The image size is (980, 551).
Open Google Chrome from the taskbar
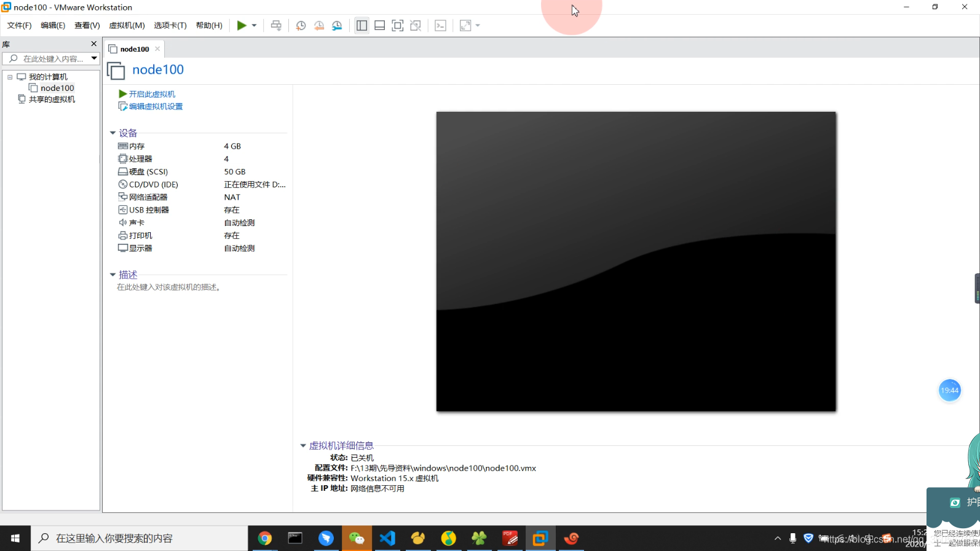tap(264, 538)
